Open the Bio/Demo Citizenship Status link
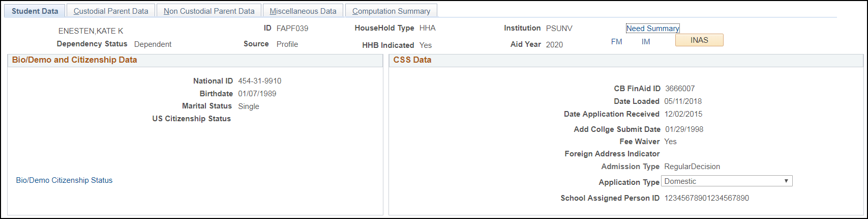The height and width of the screenshot is (219, 868). [64, 180]
